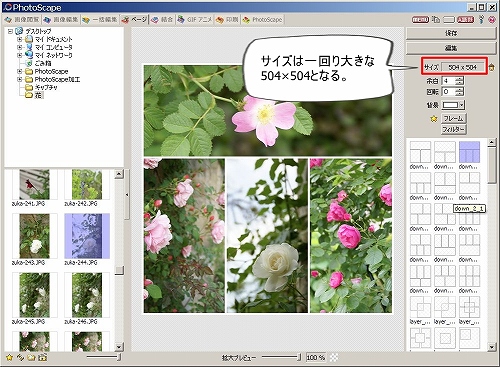The image size is (500, 367).
Task: Open the GIFアニメ tab
Action: pos(195,20)
